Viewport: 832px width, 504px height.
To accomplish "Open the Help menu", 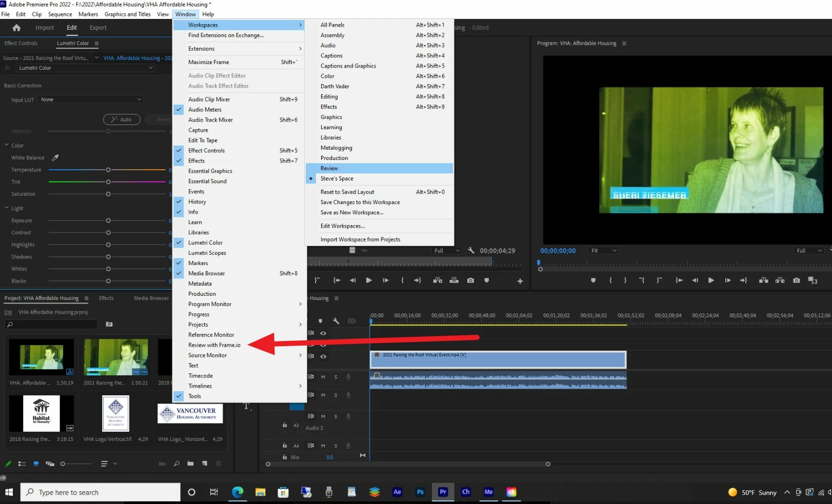I will click(208, 14).
